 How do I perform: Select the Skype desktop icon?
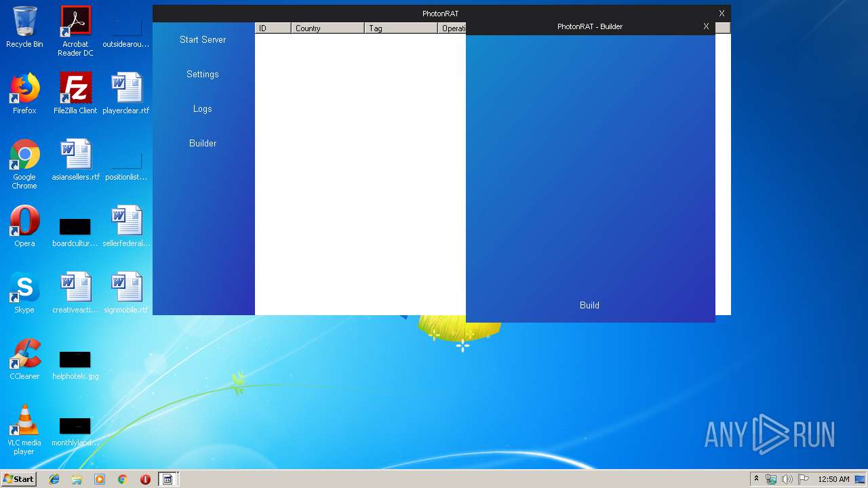click(x=24, y=293)
